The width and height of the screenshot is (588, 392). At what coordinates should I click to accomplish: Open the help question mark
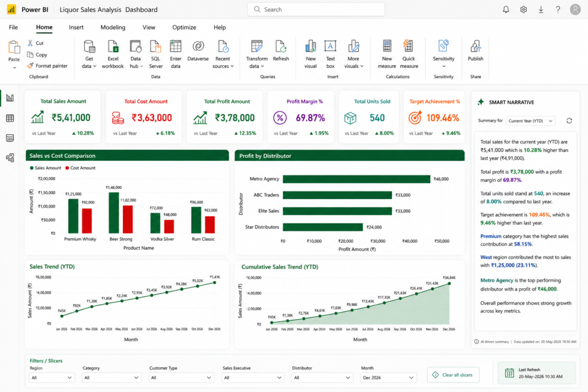tap(558, 9)
